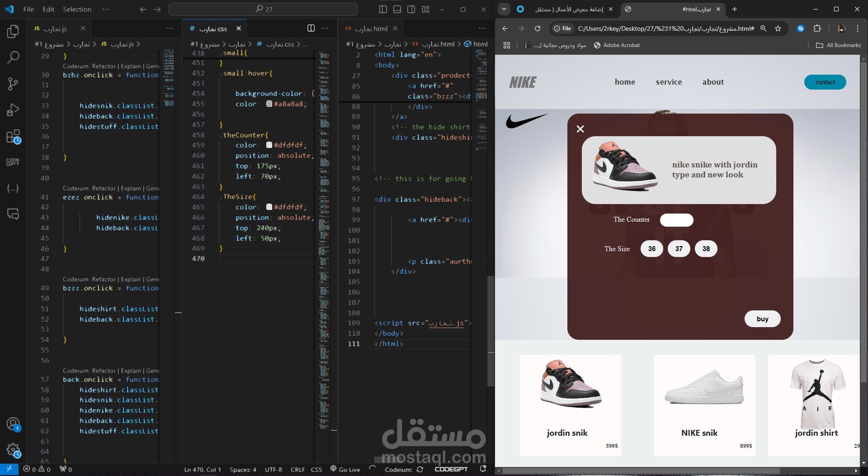This screenshot has height=476, width=868.
Task: Close the product popup with X
Action: coord(580,129)
